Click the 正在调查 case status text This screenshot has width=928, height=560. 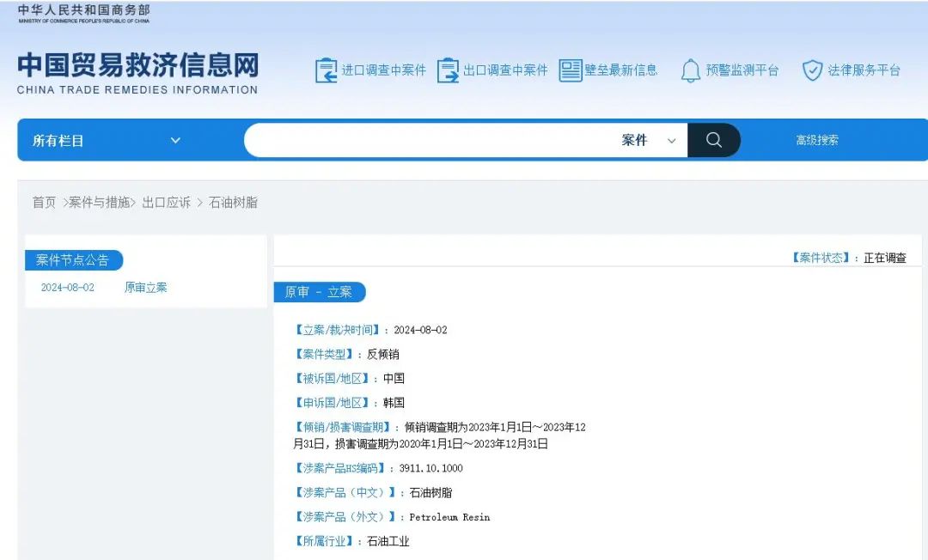pyautogui.click(x=885, y=258)
